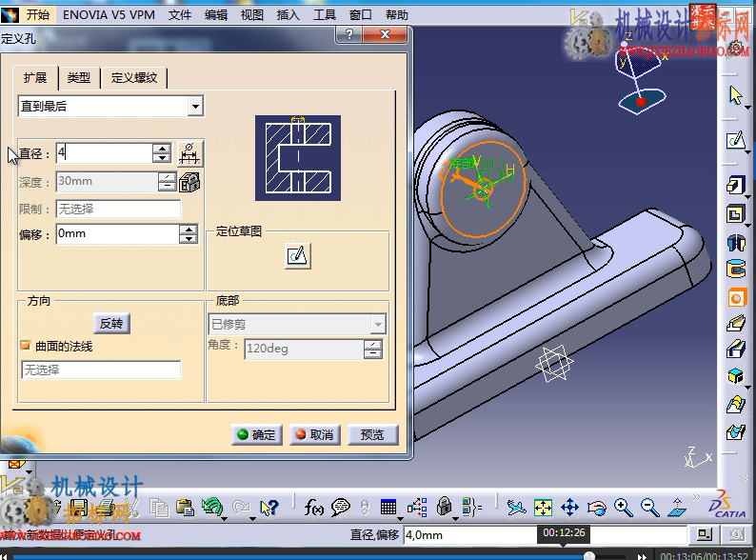Click the 取消 Cancel button
The width and height of the screenshot is (756, 560).
pos(315,434)
